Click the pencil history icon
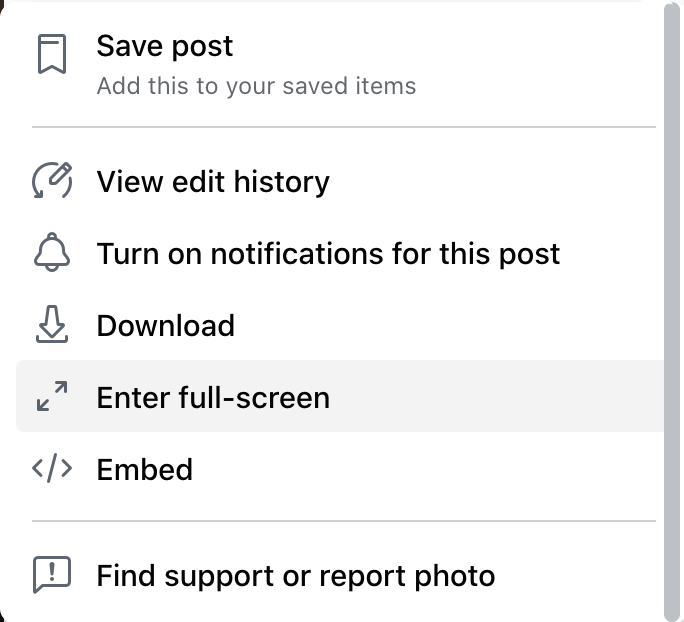 (x=52, y=181)
